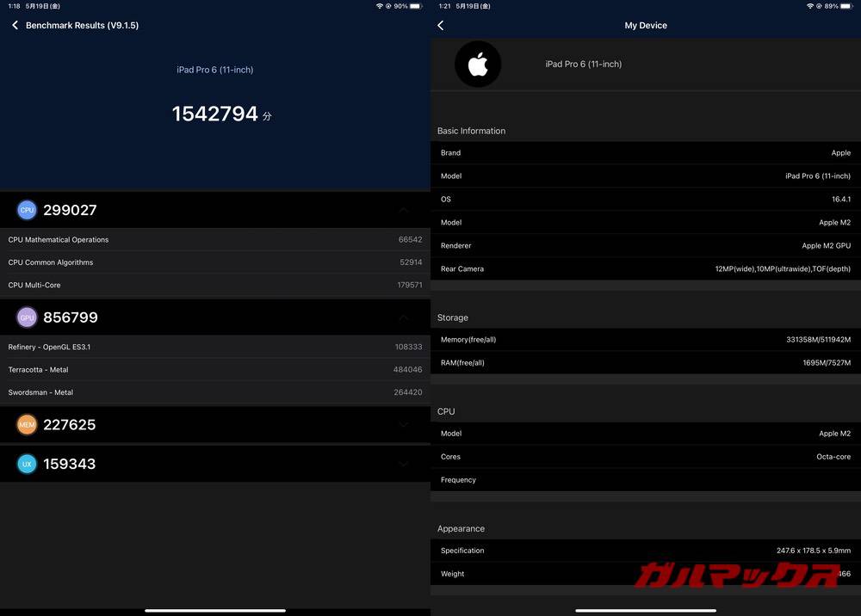Viewport: 861px width, 616px height.
Task: Select the Terracotta - Metal result row
Action: pos(215,369)
